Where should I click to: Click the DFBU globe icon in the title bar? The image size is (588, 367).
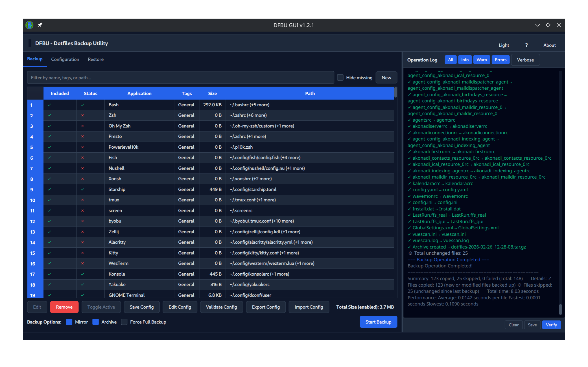coord(29,25)
